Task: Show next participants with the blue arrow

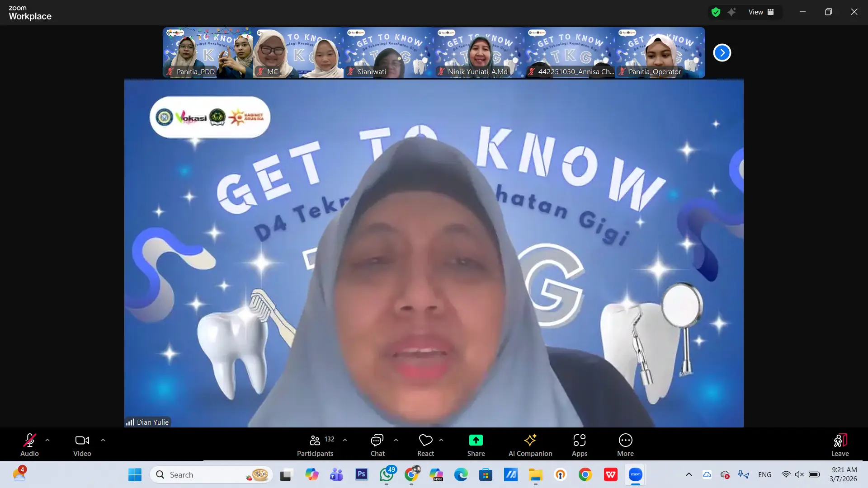Action: 722,53
